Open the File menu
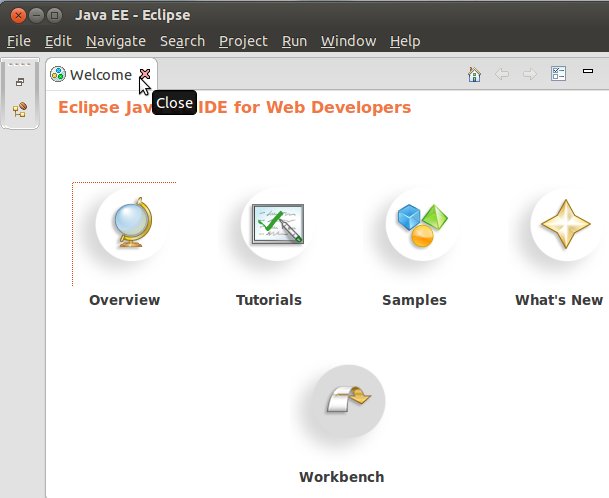 (x=19, y=41)
